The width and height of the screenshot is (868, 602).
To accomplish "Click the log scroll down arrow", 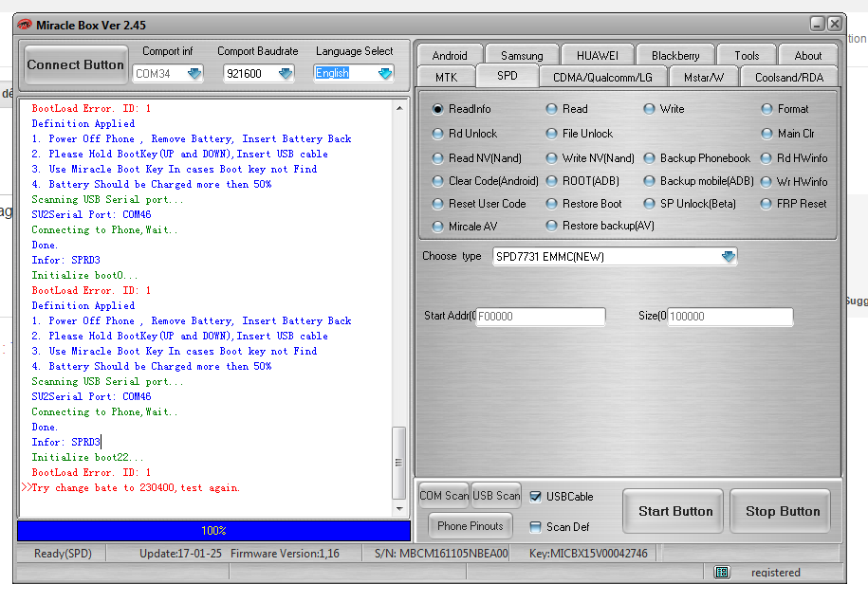I will click(399, 508).
